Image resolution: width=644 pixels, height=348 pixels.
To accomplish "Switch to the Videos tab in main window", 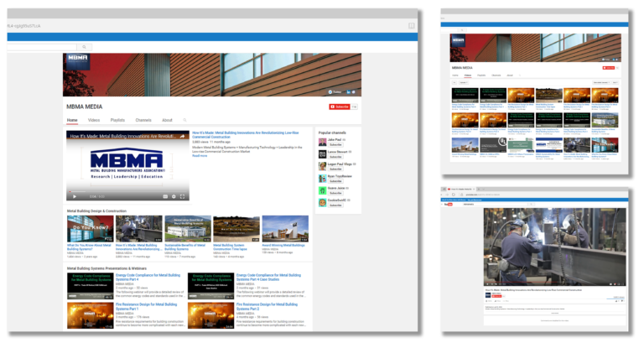I will (x=94, y=120).
